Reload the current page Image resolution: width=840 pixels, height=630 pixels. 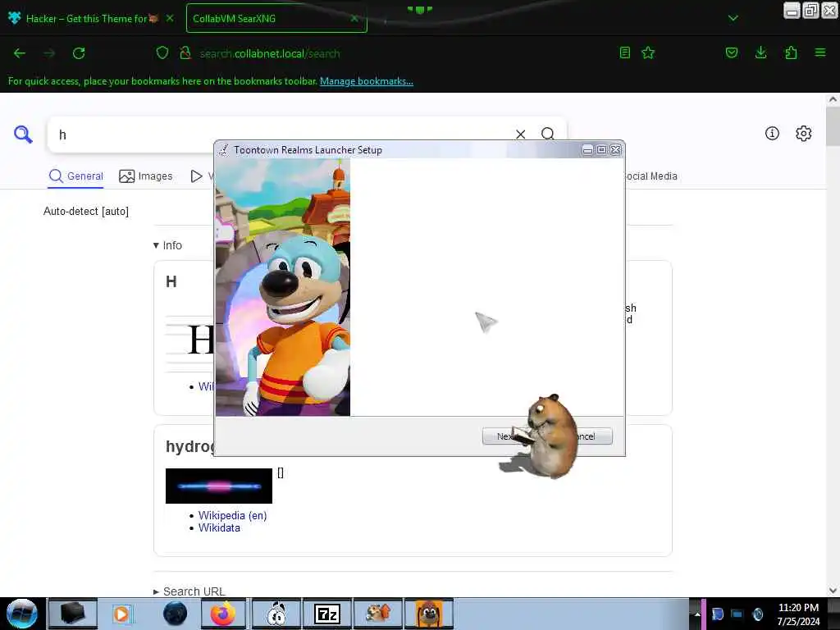[79, 53]
